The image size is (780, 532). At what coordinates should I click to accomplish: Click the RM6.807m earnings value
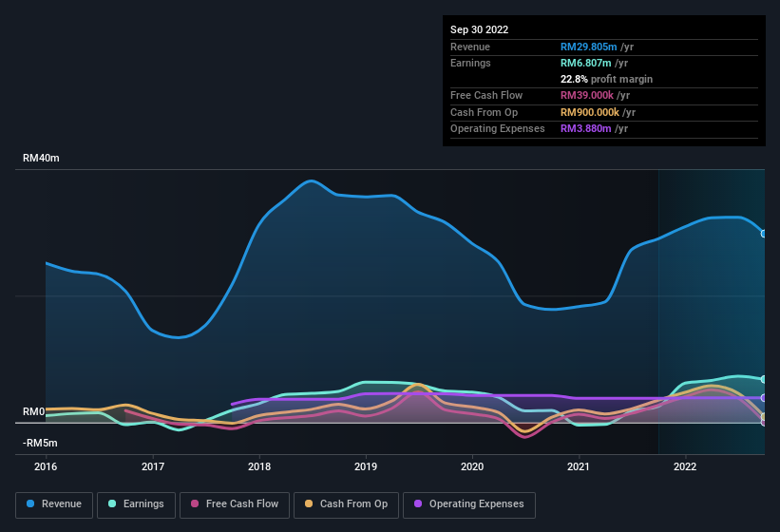pyautogui.click(x=585, y=63)
